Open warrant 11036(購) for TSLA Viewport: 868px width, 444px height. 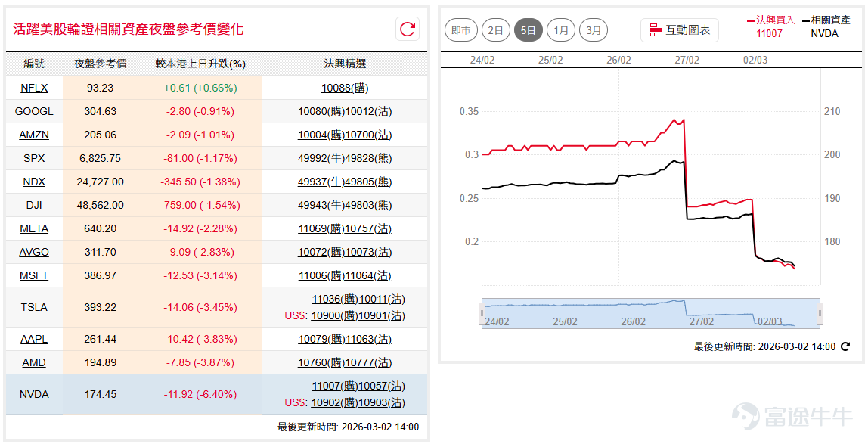tap(336, 299)
